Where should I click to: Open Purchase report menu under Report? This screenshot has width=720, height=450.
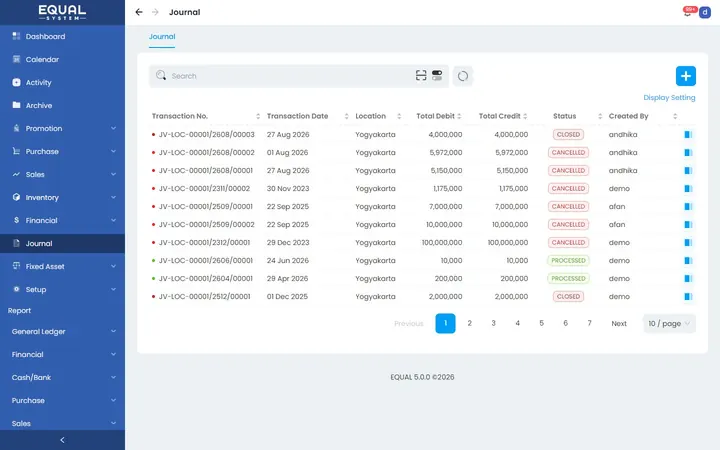62,400
